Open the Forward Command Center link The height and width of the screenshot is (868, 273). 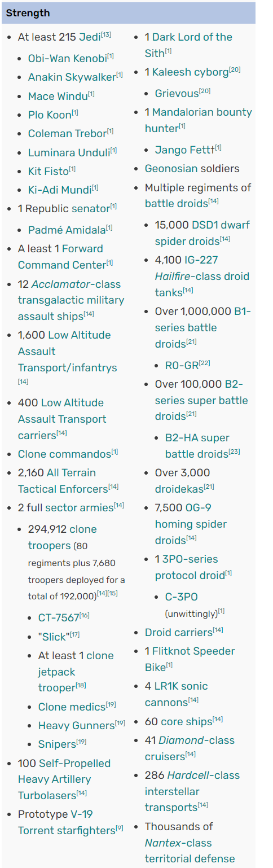click(x=62, y=257)
